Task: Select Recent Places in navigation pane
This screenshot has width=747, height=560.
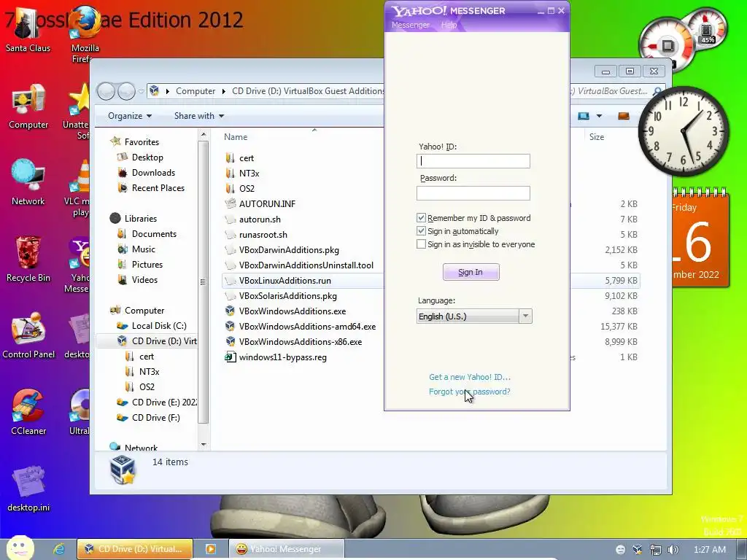Action: (158, 188)
